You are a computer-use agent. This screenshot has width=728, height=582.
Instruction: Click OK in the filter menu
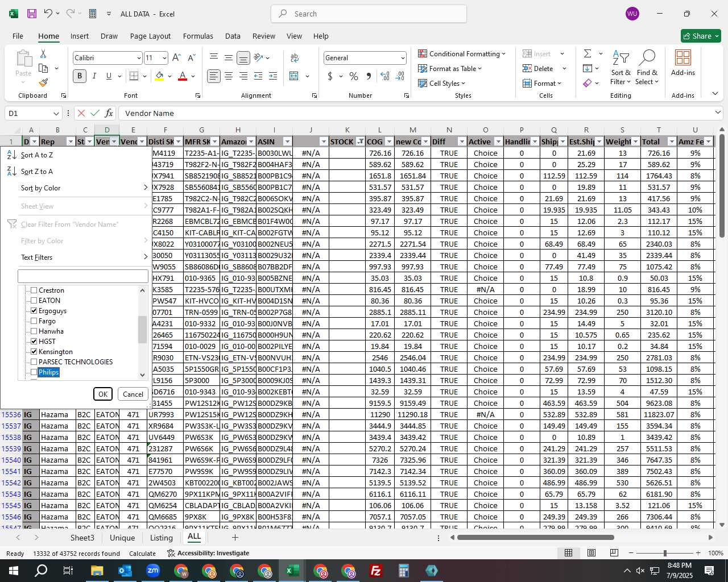(103, 394)
